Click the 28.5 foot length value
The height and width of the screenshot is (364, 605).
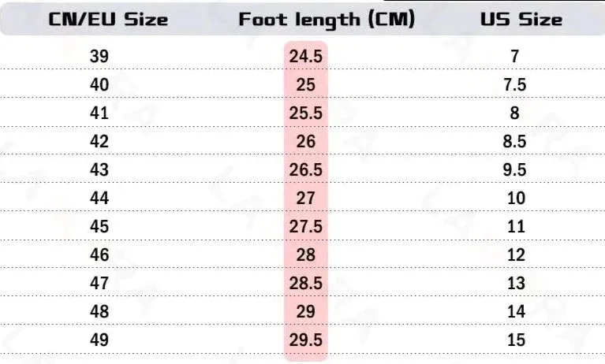[305, 284]
